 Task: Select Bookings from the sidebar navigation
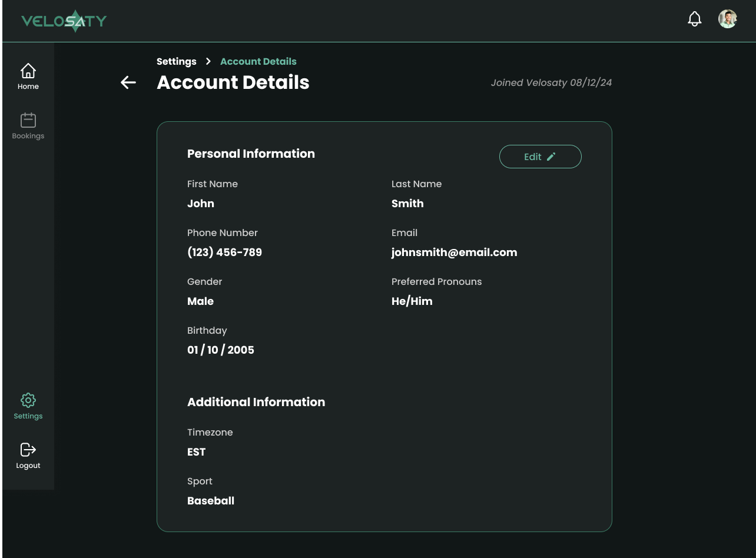(28, 135)
